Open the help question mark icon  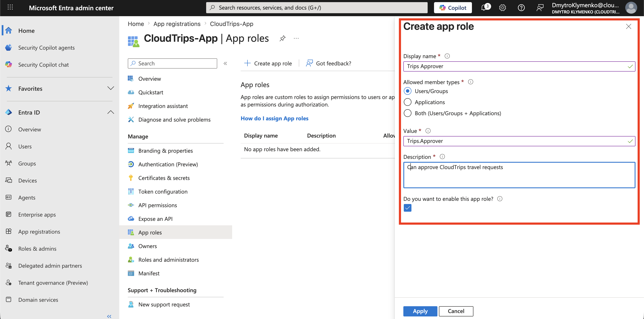point(521,8)
